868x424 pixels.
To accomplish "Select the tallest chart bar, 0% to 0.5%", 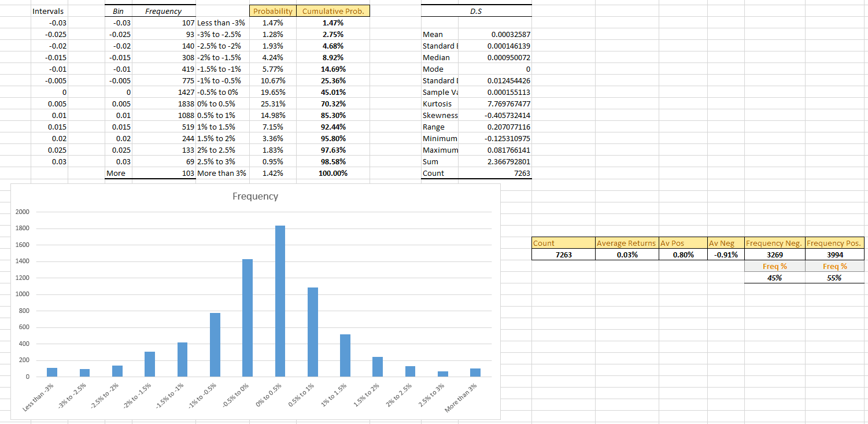I will click(280, 301).
